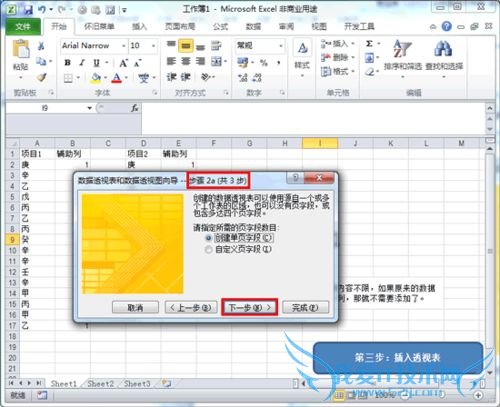500x407 pixels.
Task: Click the zoom in plus button
Action: coord(479,395)
